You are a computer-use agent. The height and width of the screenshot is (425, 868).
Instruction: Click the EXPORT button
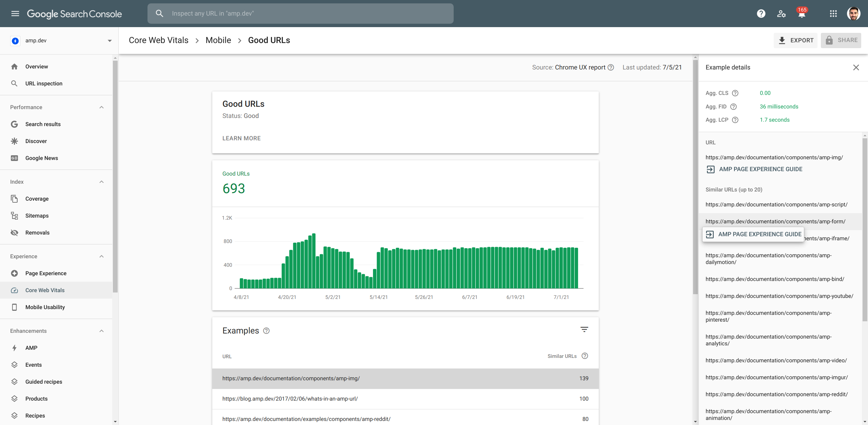[795, 40]
